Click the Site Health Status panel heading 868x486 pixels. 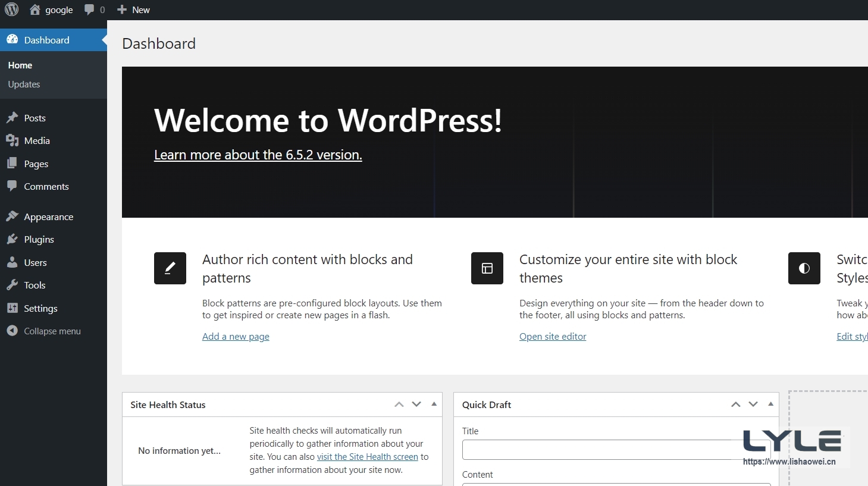(168, 405)
